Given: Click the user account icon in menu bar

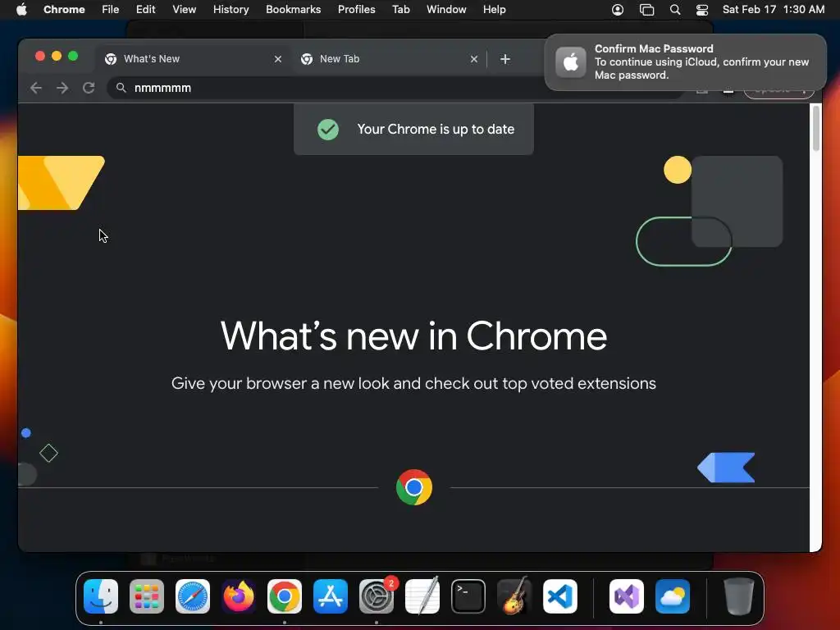Looking at the screenshot, I should 618,10.
